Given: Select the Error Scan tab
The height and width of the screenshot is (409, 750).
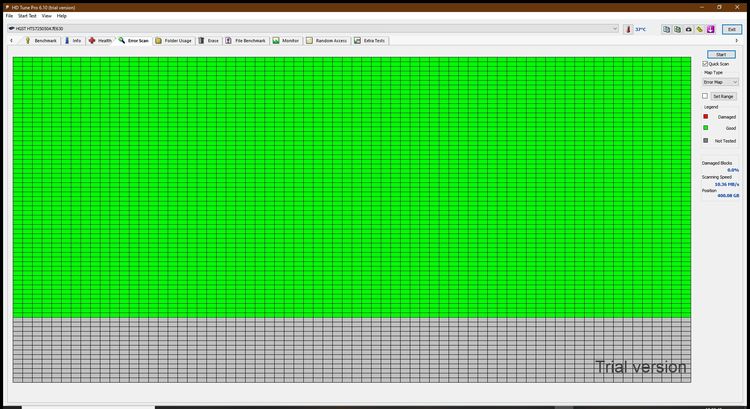Looking at the screenshot, I should point(134,41).
